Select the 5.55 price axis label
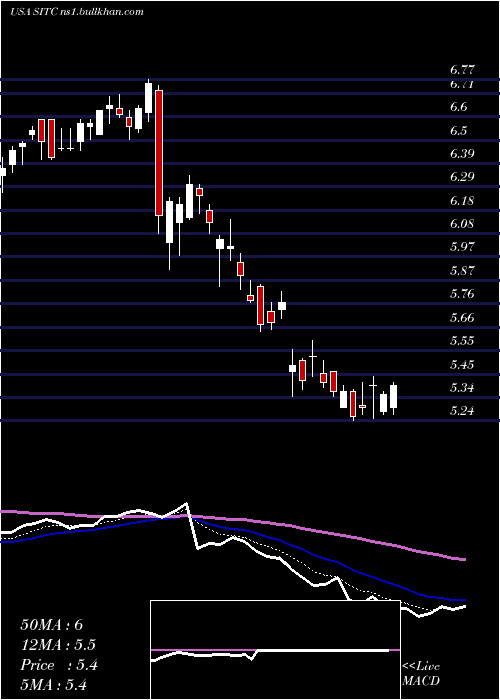 click(x=462, y=341)
